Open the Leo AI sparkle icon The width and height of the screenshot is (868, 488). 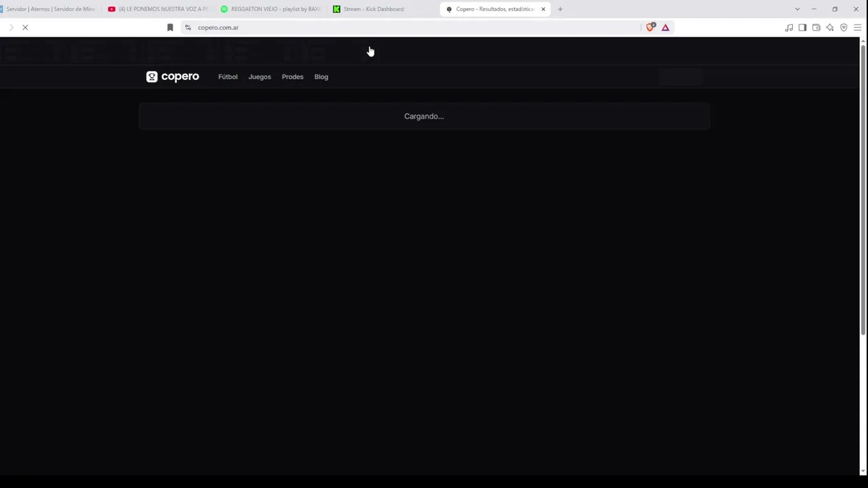[x=830, y=28]
